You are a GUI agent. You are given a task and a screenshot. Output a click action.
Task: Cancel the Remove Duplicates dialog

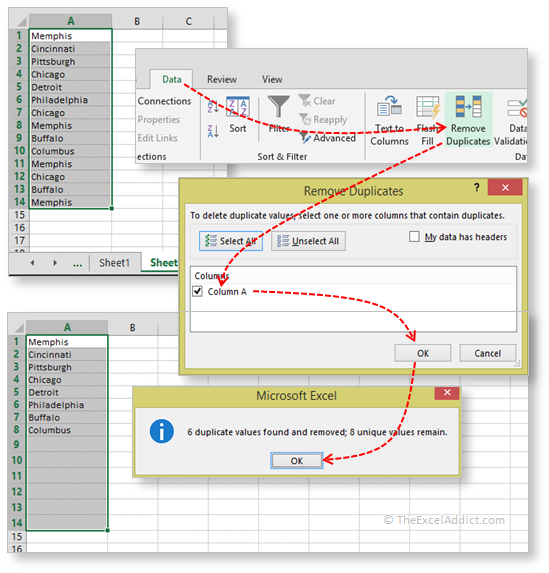[x=488, y=353]
